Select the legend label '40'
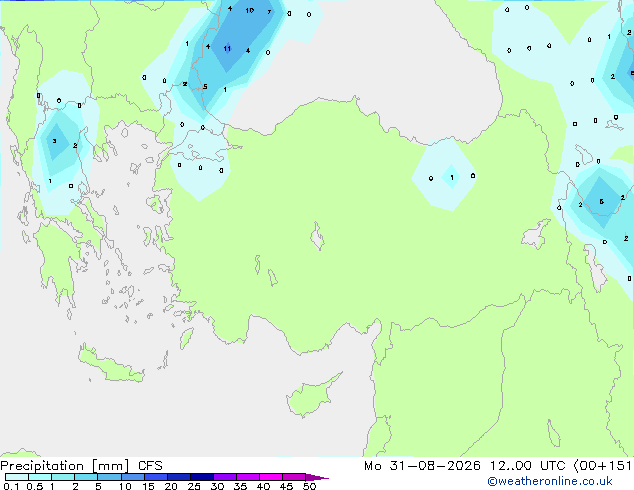The image size is (634, 490). pyautogui.click(x=263, y=486)
